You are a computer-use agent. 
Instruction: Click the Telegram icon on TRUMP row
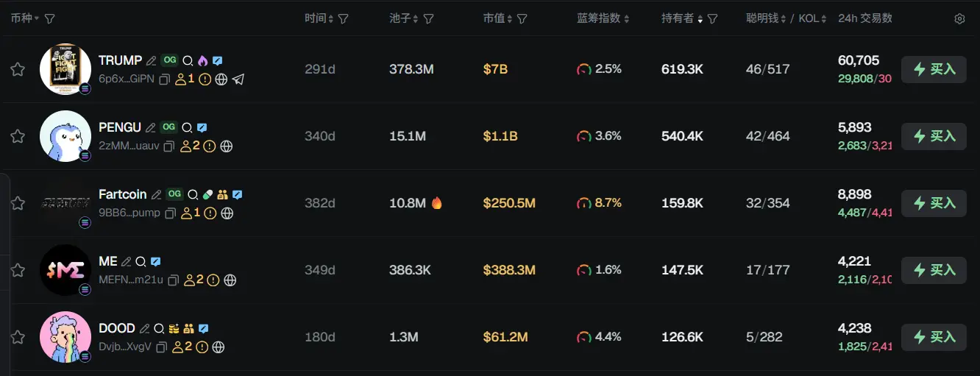pyautogui.click(x=238, y=79)
